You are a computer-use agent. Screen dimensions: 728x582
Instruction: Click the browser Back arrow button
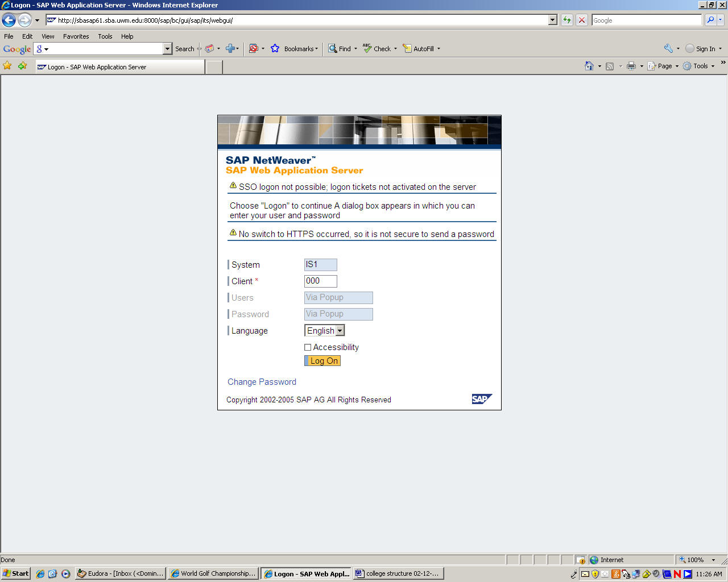point(9,20)
